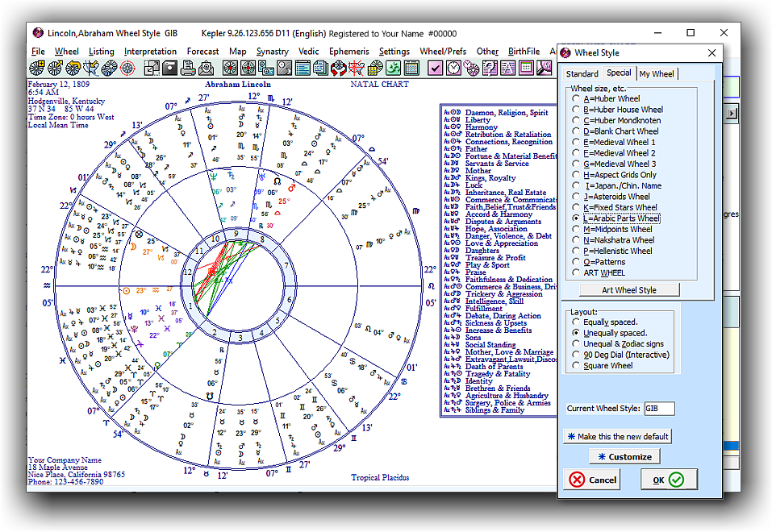The image size is (772, 532).
Task: Click the envelope email icon
Action: [205, 69]
